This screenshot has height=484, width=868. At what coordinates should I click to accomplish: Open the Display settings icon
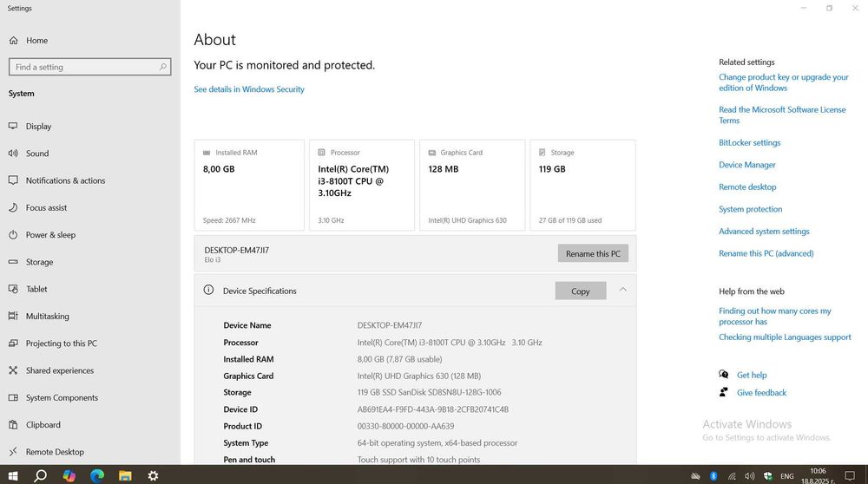13,127
